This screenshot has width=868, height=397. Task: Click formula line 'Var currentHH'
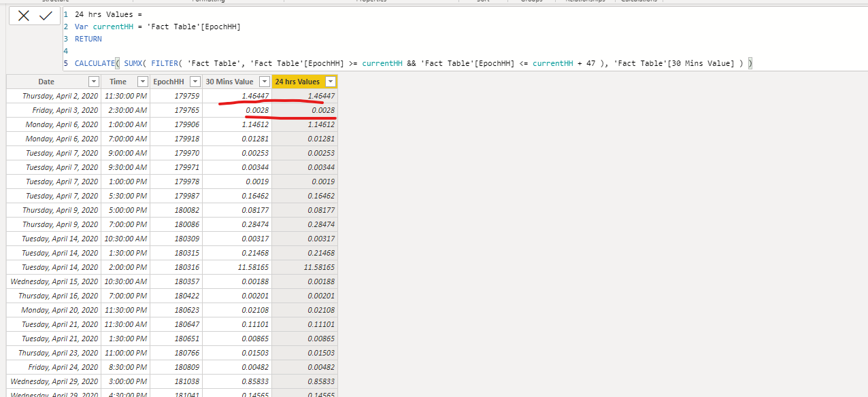click(158, 27)
